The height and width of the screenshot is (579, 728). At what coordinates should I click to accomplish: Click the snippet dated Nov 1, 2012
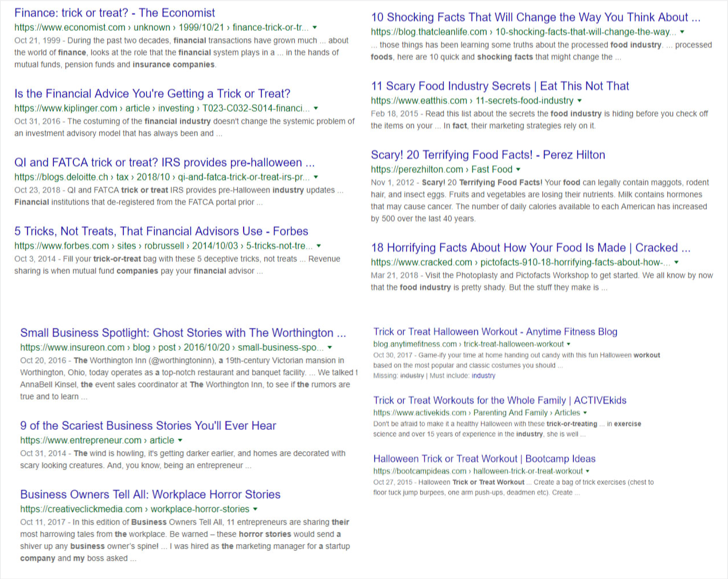click(x=540, y=201)
